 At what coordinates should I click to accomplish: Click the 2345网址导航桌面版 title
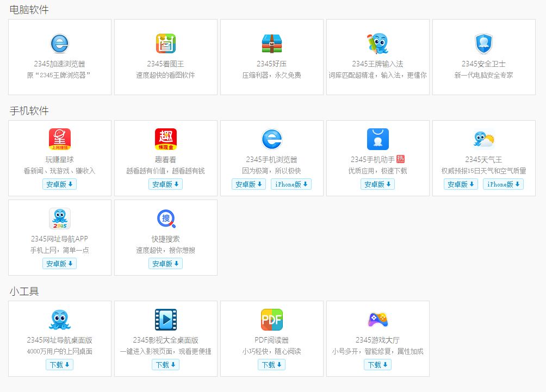click(x=59, y=340)
